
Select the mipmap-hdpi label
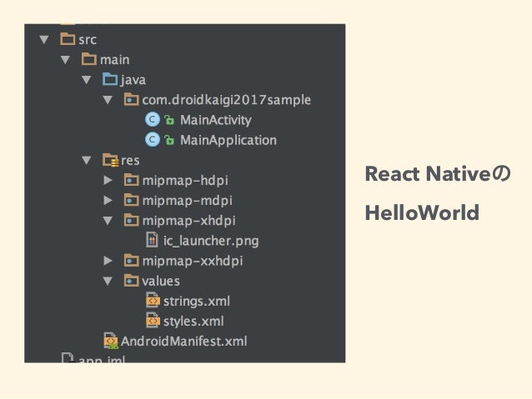point(185,181)
